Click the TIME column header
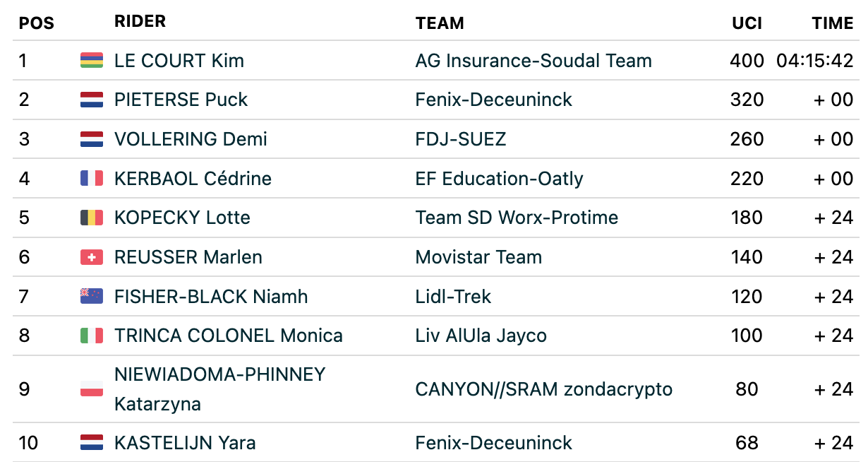The width and height of the screenshot is (868, 462). point(833,23)
